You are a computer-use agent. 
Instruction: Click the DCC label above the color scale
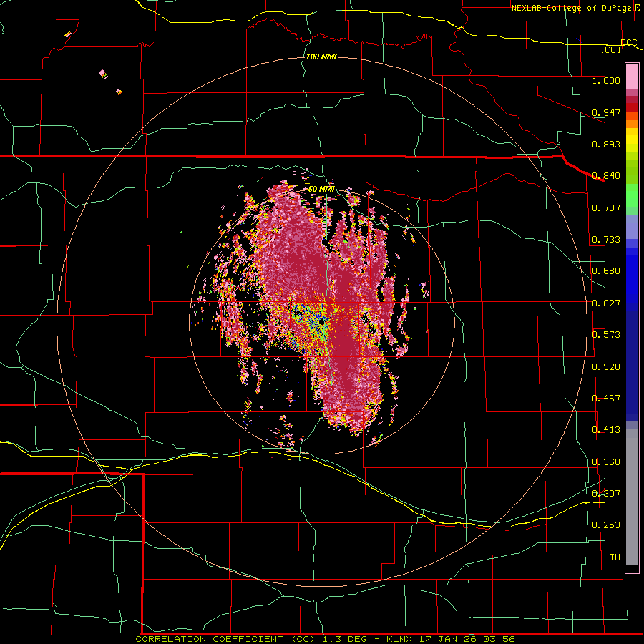628,42
